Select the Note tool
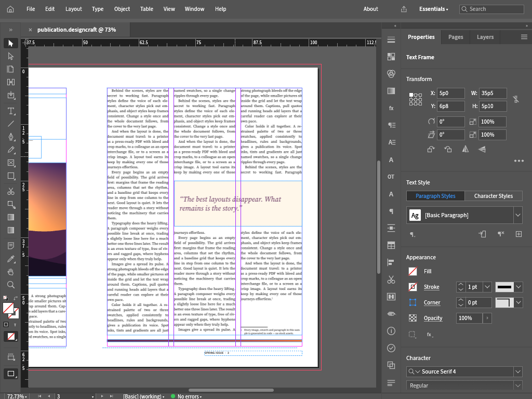This screenshot has height=399, width=532. point(10,246)
